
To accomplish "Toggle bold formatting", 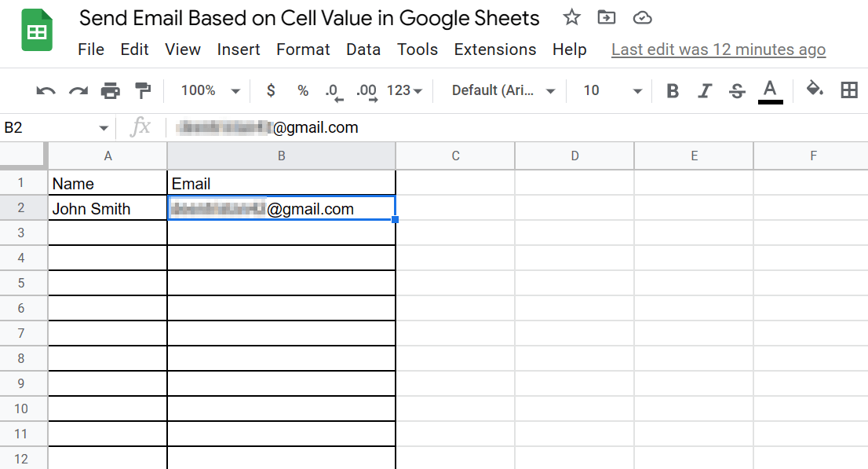I will point(673,90).
